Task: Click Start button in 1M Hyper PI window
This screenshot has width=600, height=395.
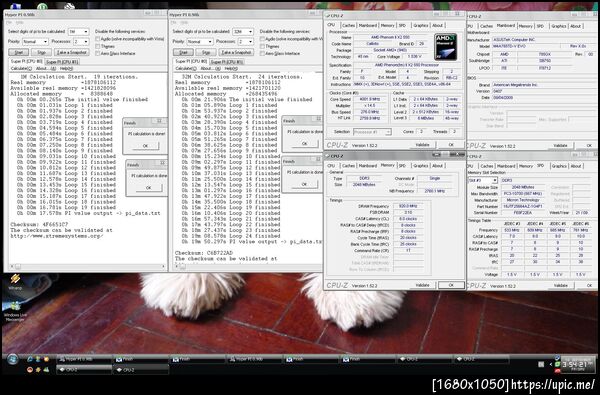Action: pyautogui.click(x=18, y=52)
